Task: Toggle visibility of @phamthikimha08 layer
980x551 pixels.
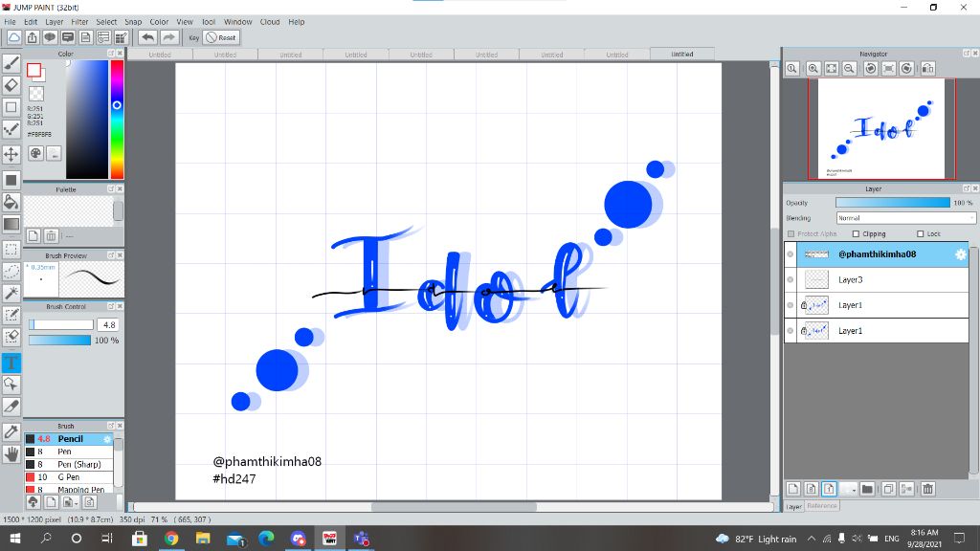Action: click(790, 254)
